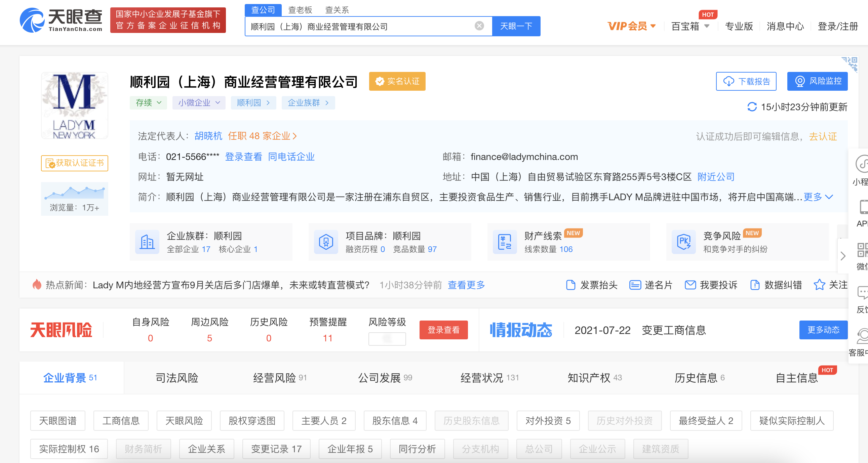Open the 变更记录 17 section button
This screenshot has height=463, width=868.
[x=276, y=449]
